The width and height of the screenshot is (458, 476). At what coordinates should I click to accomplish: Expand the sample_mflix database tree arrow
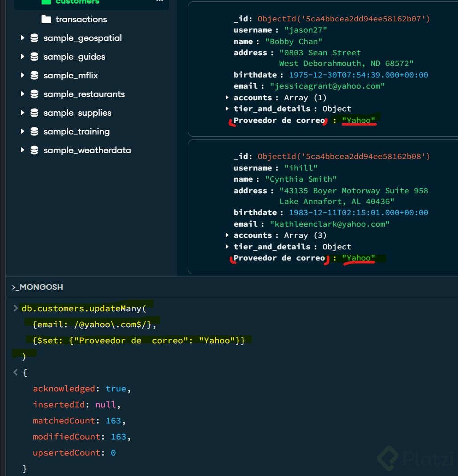click(22, 76)
